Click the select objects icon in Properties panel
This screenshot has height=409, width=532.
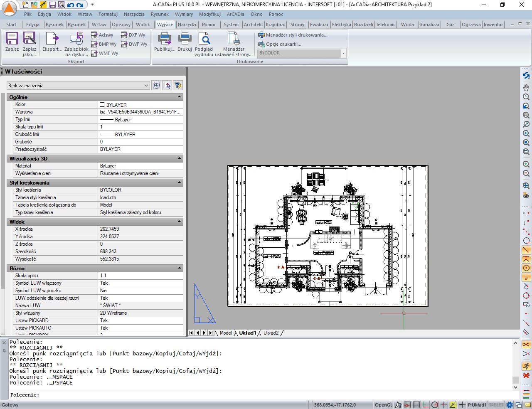[167, 85]
